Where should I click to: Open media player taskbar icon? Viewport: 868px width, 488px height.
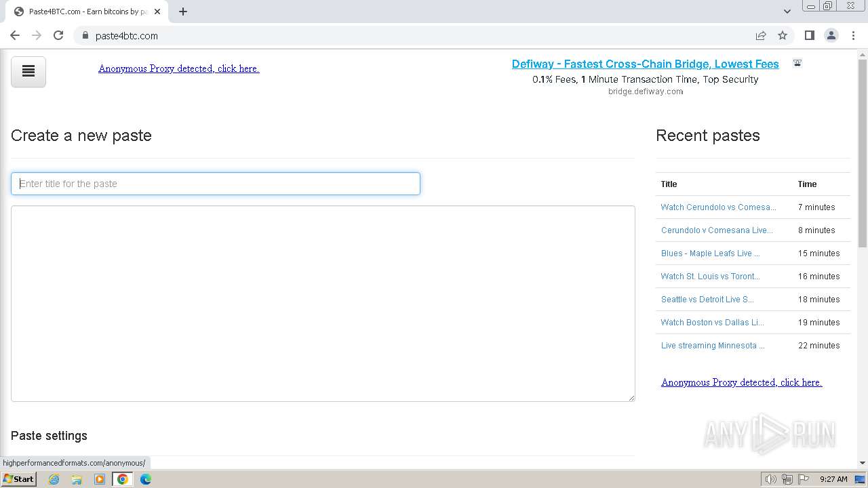tap(100, 479)
